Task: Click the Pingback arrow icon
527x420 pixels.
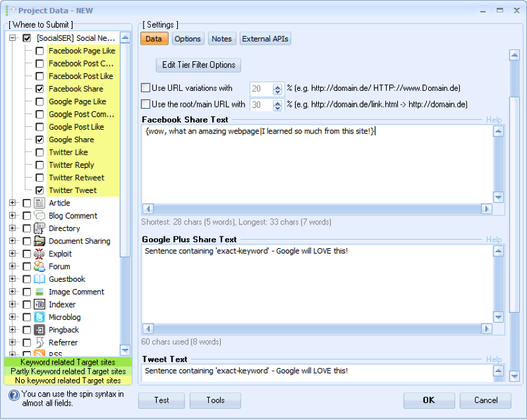Action: coord(40,330)
